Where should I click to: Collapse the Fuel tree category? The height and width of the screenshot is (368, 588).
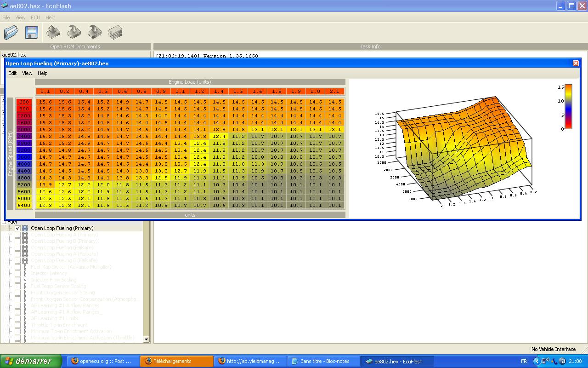pyautogui.click(x=4, y=222)
